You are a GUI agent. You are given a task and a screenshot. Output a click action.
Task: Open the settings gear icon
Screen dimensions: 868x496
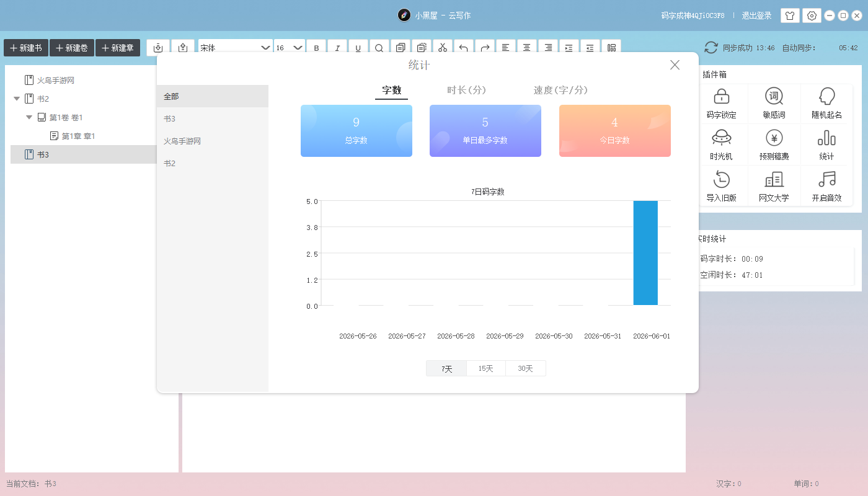tap(812, 15)
